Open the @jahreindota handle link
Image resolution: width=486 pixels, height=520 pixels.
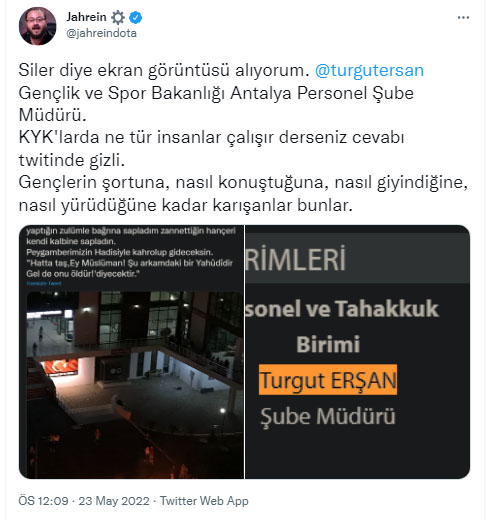tap(101, 33)
